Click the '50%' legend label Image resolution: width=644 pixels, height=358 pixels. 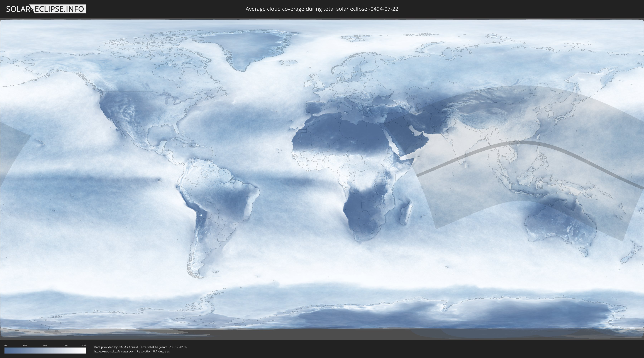point(45,345)
